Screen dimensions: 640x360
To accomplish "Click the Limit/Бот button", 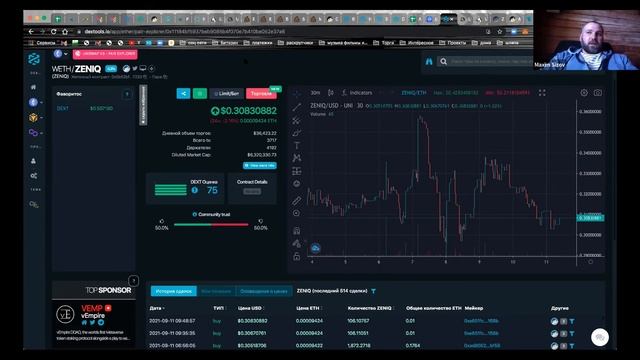I will (x=227, y=93).
